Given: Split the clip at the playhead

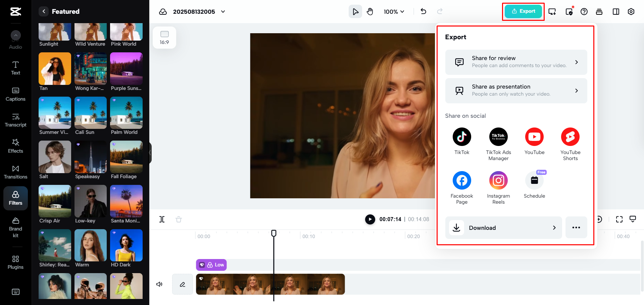Looking at the screenshot, I should pyautogui.click(x=162, y=219).
